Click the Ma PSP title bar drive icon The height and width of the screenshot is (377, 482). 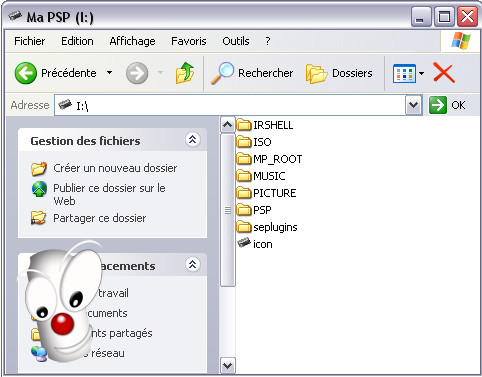[x=15, y=16]
